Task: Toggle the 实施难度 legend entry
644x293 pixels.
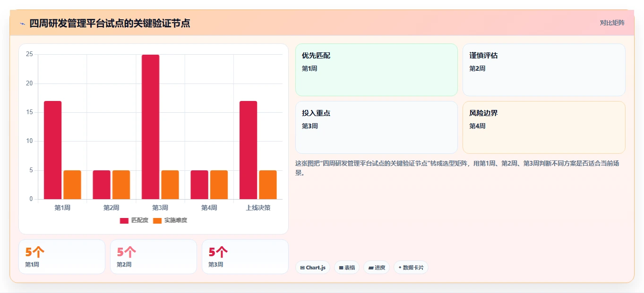Action: click(170, 220)
